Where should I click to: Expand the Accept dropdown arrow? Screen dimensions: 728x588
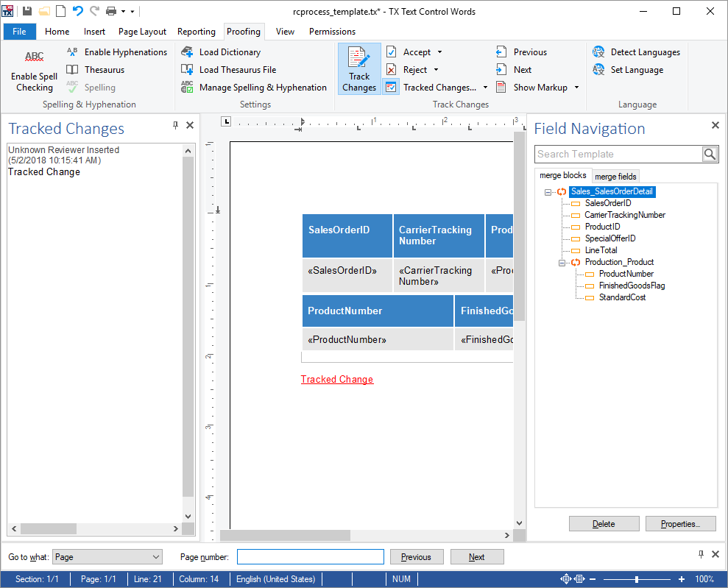tap(440, 52)
